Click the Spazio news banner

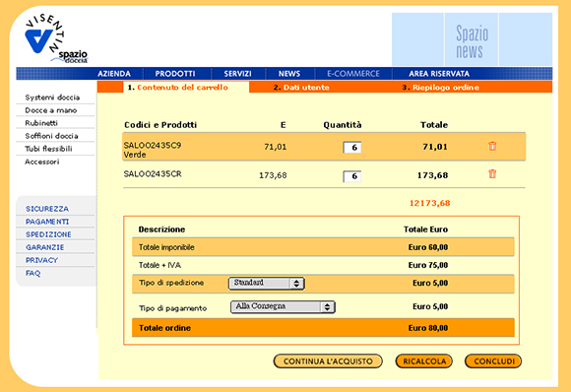click(472, 39)
